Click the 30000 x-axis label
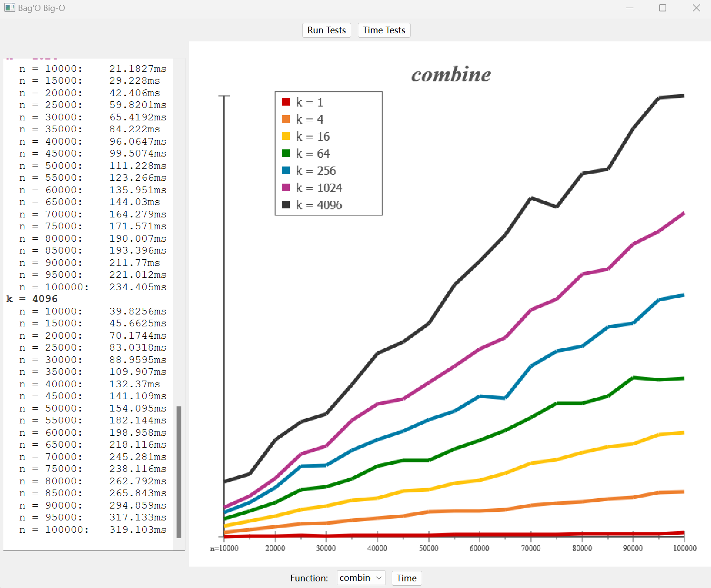This screenshot has height=588, width=711. coord(326,548)
